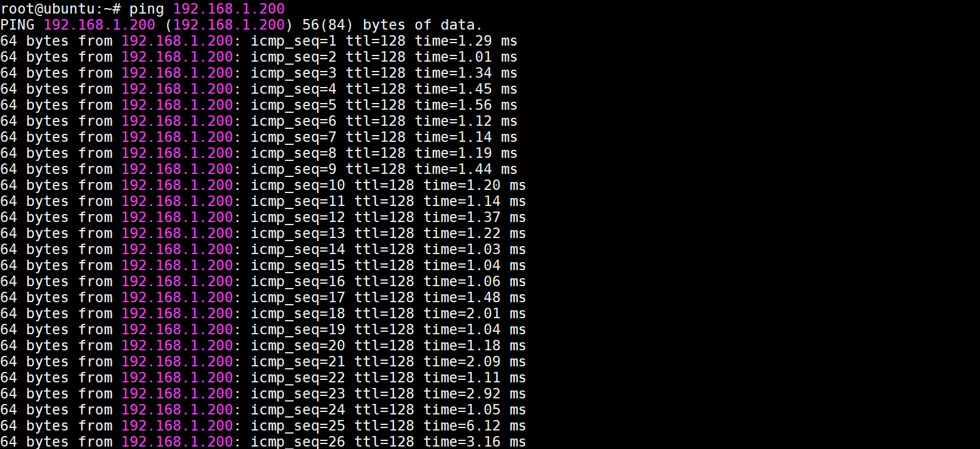Viewport: 980px width, 449px height.
Task: Click the time=1.37 ms value
Action: point(474,217)
